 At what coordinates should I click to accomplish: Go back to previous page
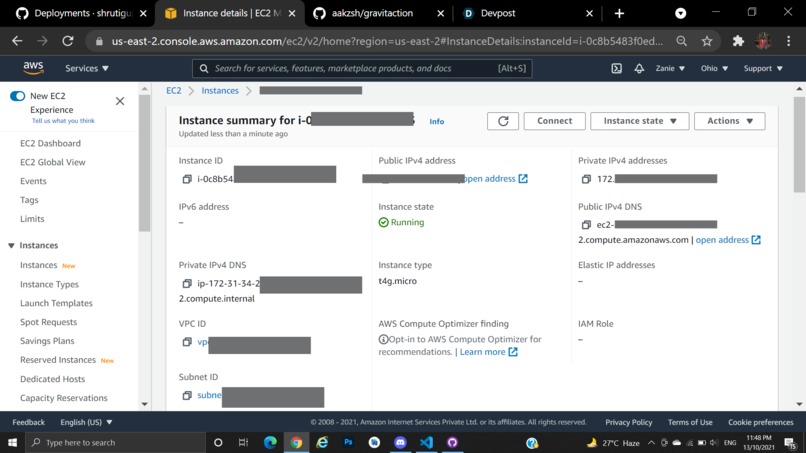[17, 41]
